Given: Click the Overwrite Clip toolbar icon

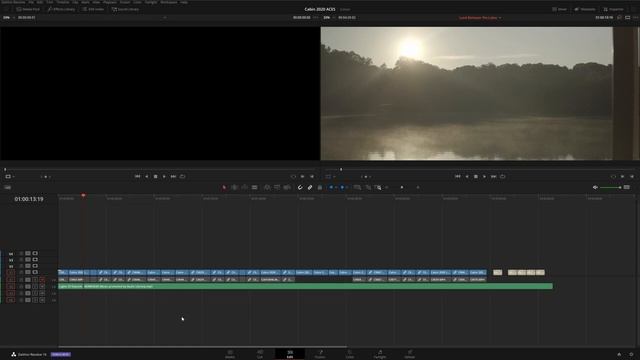Looking at the screenshot, I should [x=277, y=187].
